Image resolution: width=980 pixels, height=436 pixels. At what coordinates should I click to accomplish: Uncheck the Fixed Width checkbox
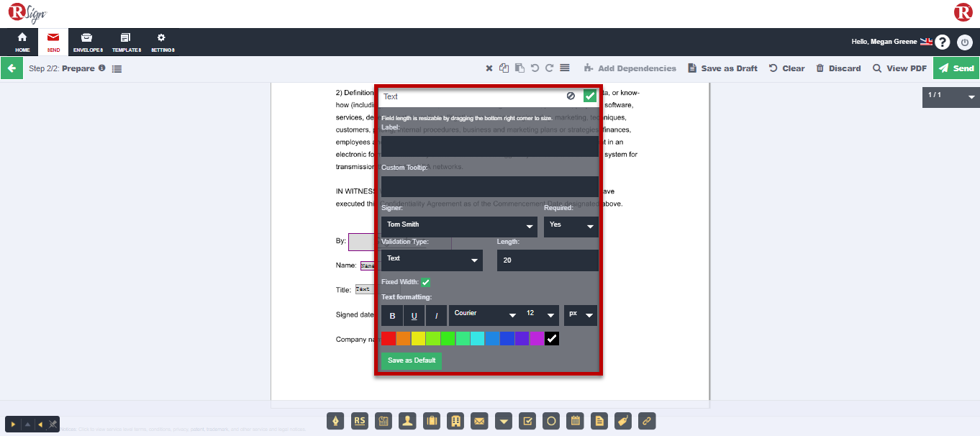(x=426, y=283)
